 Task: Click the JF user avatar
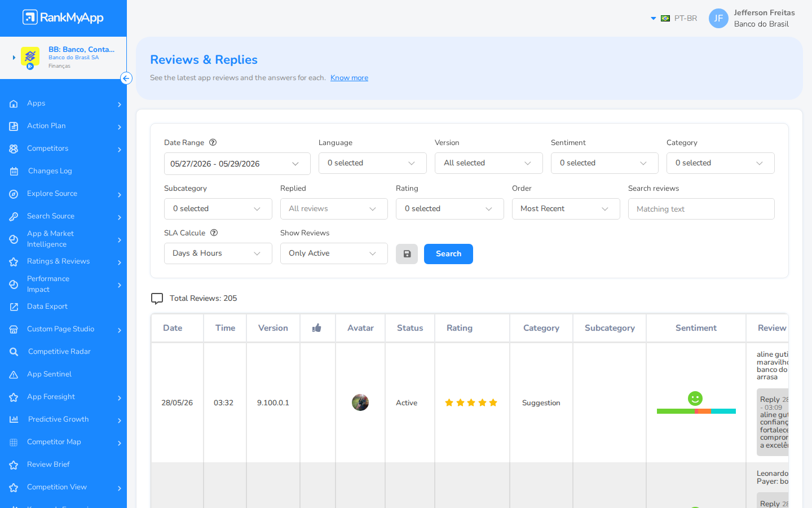pos(718,18)
